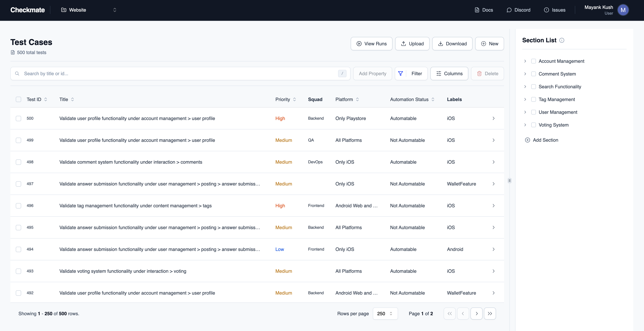Image resolution: width=644 pixels, height=331 pixels.
Task: Open the Columns configuration icon
Action: [439, 73]
